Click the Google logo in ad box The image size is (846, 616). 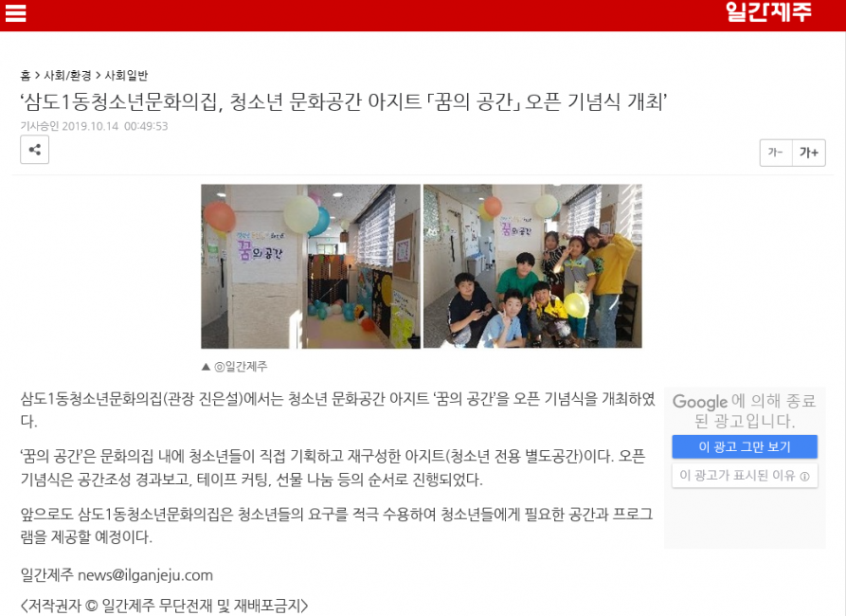point(700,402)
